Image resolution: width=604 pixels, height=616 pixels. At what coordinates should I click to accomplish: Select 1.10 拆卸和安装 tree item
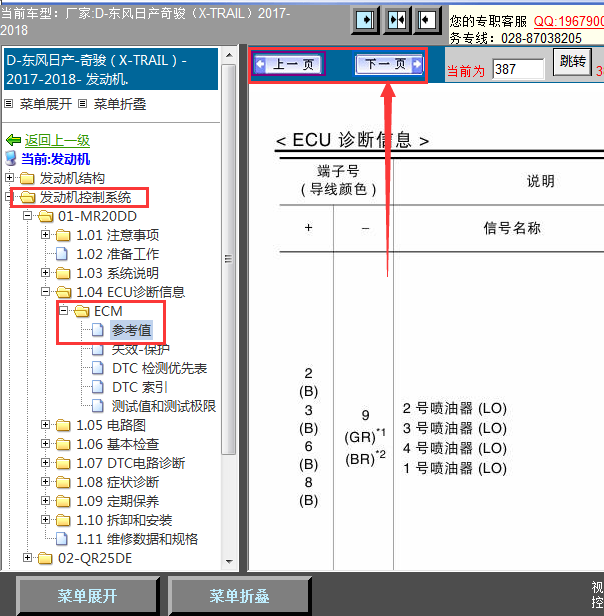point(124,520)
